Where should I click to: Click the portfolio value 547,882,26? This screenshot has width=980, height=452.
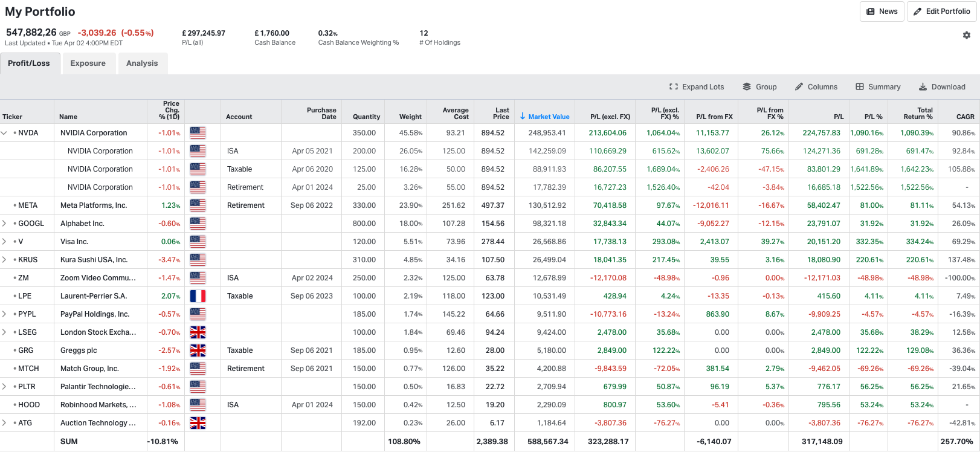point(31,33)
